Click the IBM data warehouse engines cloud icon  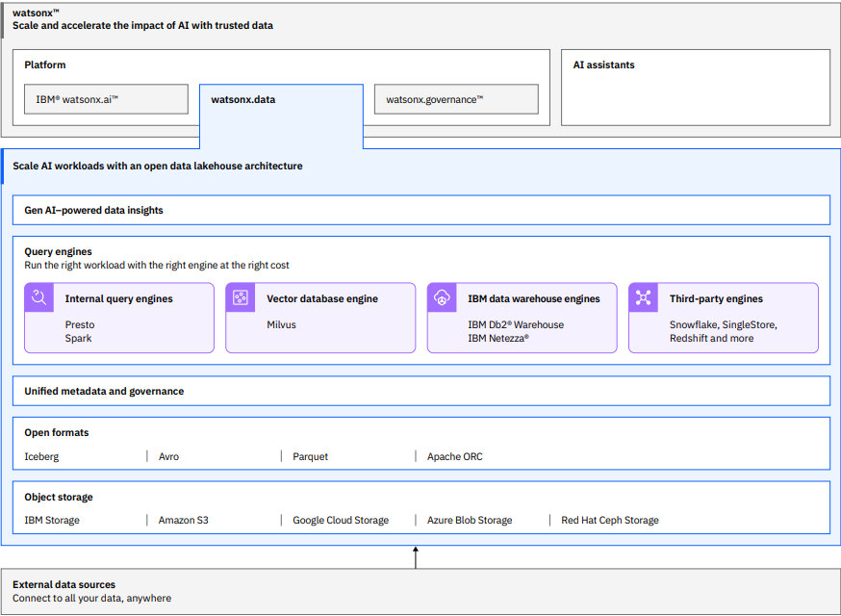442,297
